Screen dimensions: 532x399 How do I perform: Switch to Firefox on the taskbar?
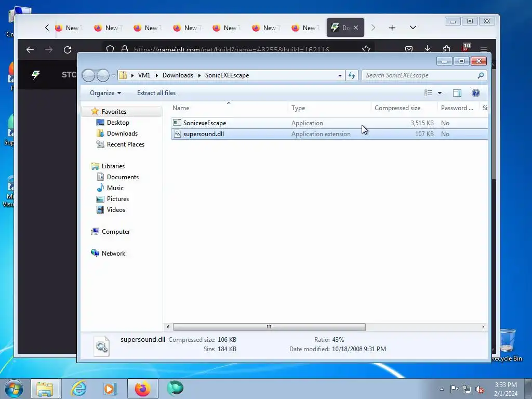[x=142, y=389]
